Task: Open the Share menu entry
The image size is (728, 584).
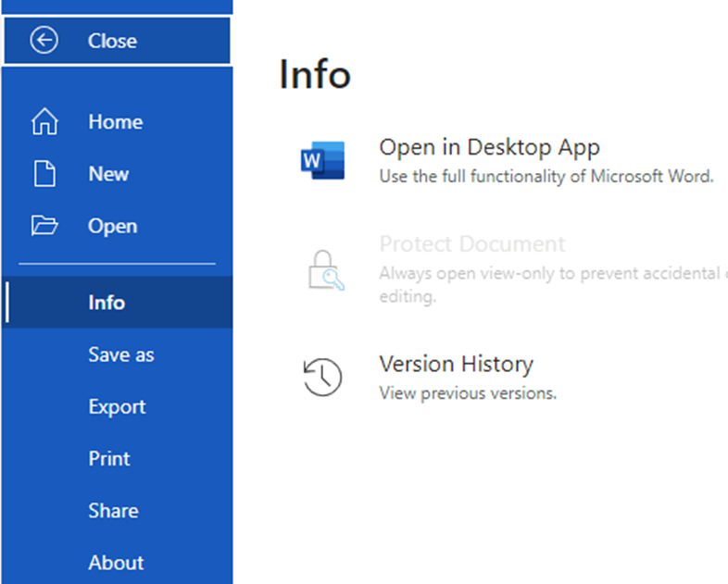Action: (x=113, y=510)
